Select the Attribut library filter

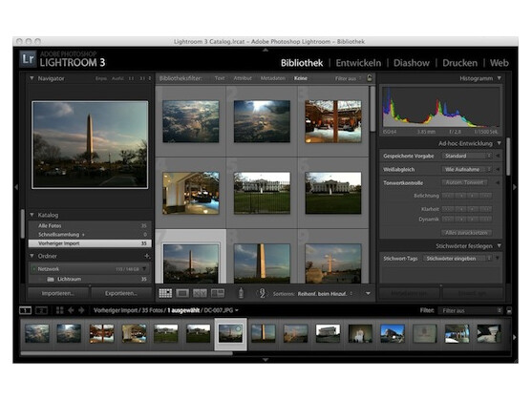coord(243,78)
